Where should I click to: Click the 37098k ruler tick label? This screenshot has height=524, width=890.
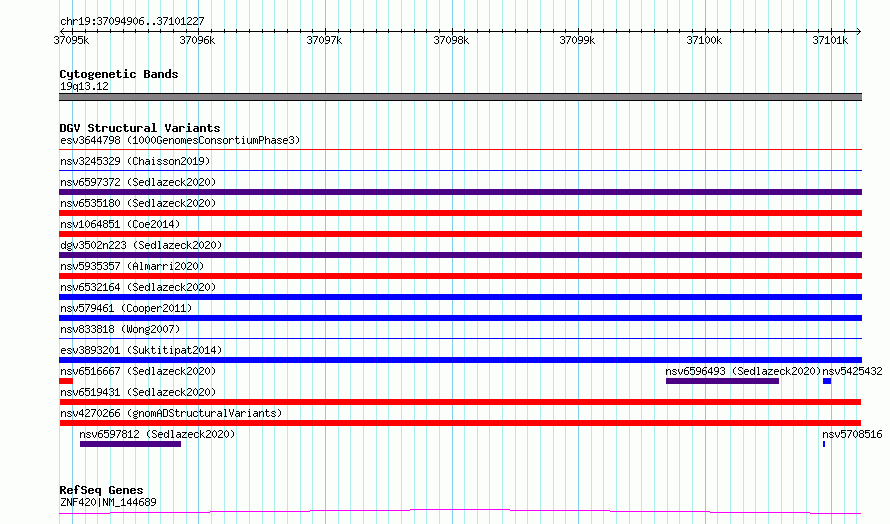pos(451,40)
